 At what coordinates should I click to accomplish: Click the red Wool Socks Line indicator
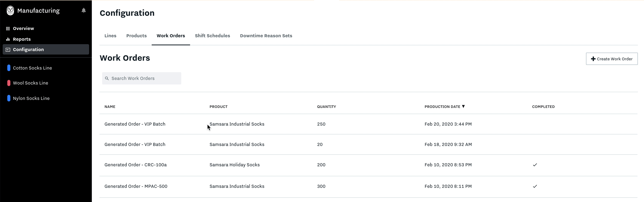[9, 83]
